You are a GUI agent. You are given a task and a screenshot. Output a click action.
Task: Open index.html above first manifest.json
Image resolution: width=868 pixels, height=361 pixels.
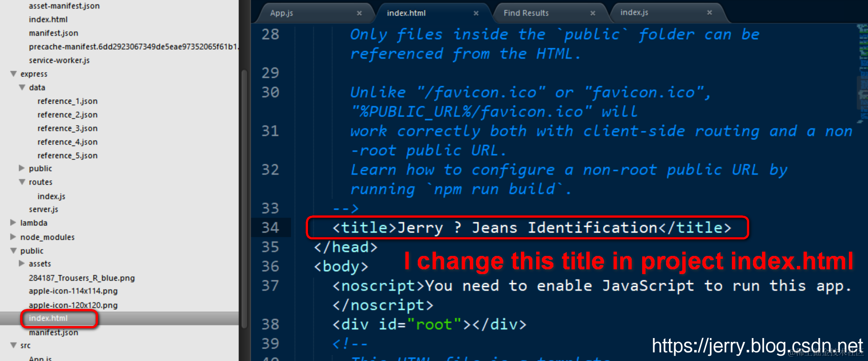pyautogui.click(x=48, y=20)
